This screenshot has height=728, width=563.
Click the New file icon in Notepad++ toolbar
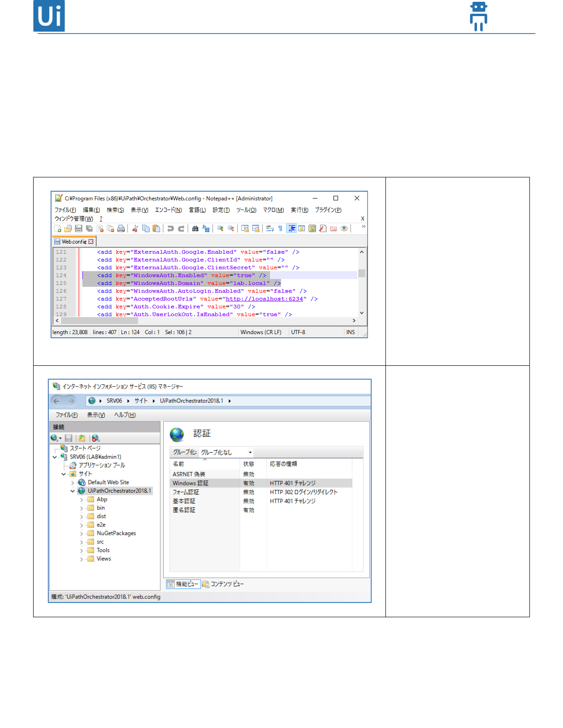pyautogui.click(x=57, y=228)
